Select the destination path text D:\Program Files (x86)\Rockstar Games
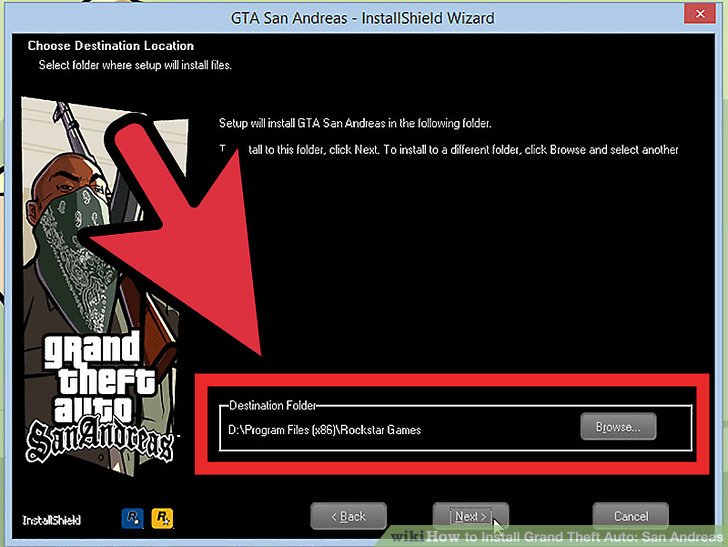Image resolution: width=728 pixels, height=547 pixels. (x=325, y=430)
